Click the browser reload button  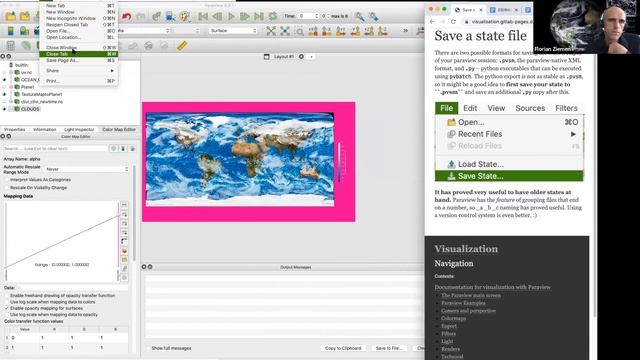point(453,22)
